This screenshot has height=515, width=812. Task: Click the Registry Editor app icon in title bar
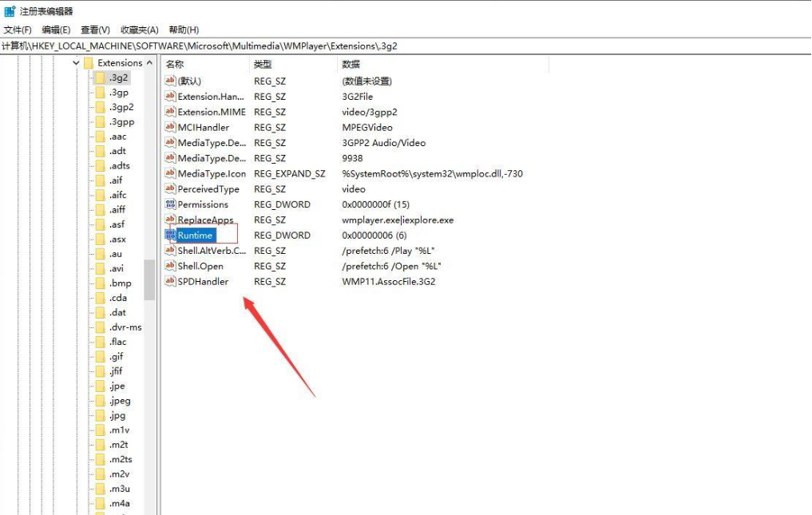pyautogui.click(x=10, y=11)
